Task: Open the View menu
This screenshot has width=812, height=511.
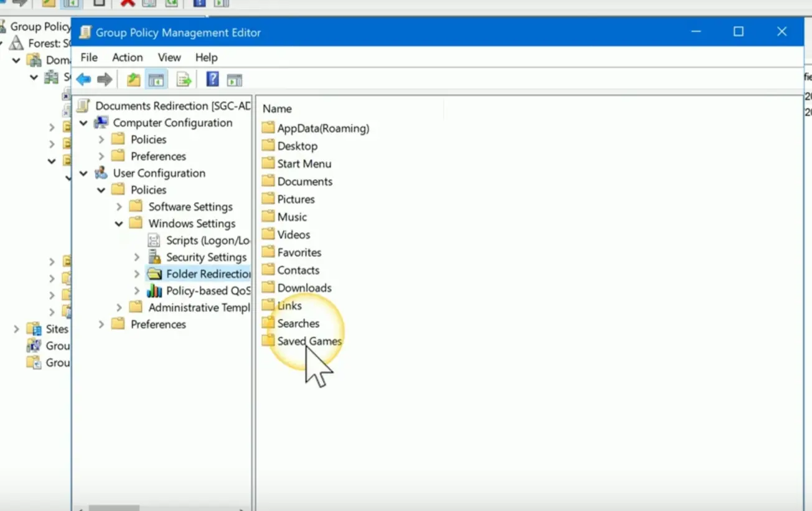Action: tap(169, 57)
